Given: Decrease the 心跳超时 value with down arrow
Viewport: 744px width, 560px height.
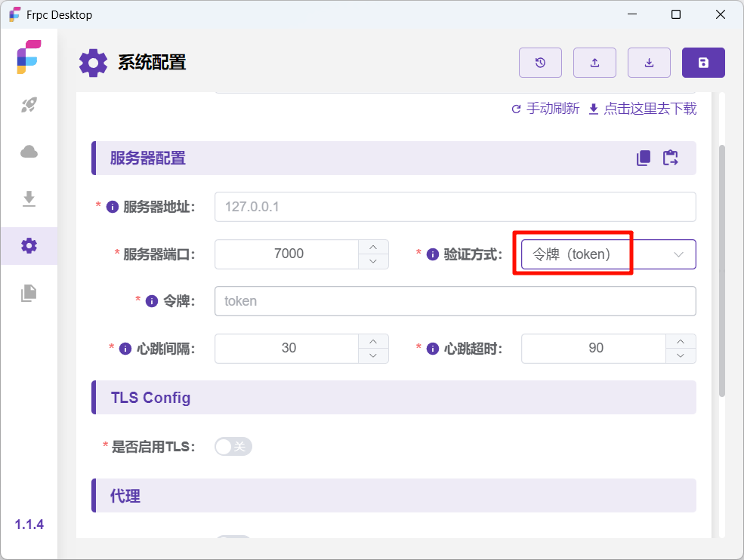Looking at the screenshot, I should pyautogui.click(x=681, y=355).
